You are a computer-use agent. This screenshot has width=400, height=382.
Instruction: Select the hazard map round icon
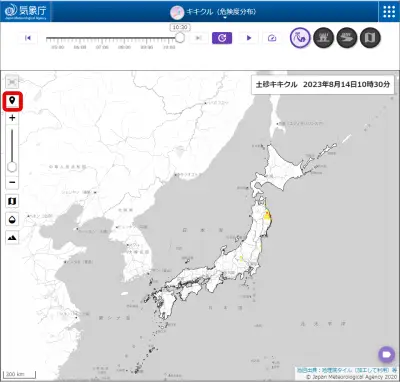[370, 38]
